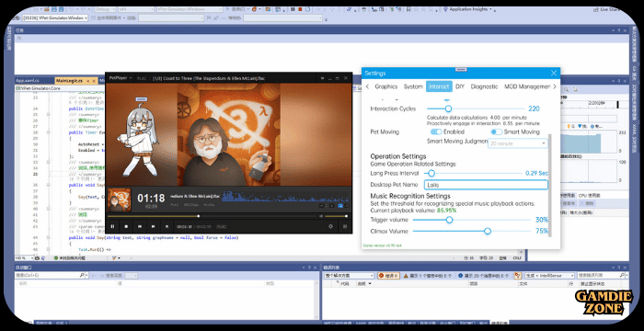
Task: Stop playback in PotPlayer
Action: click(126, 226)
